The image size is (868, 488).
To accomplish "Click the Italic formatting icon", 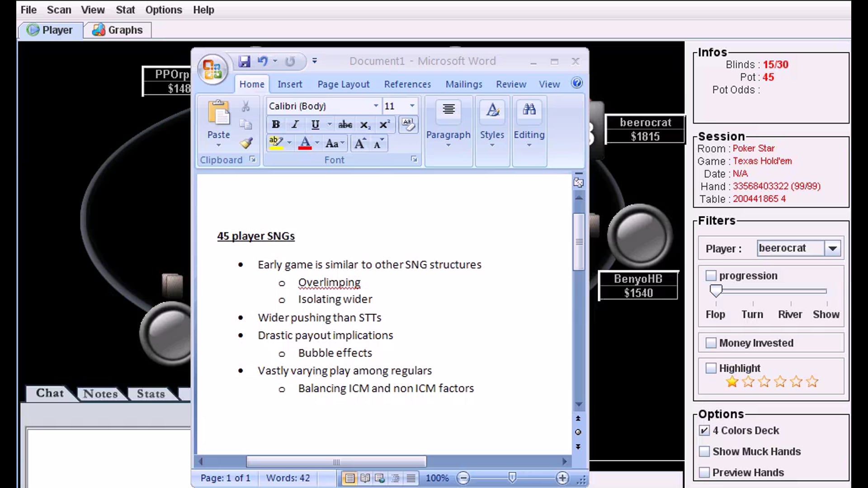I will pyautogui.click(x=295, y=125).
